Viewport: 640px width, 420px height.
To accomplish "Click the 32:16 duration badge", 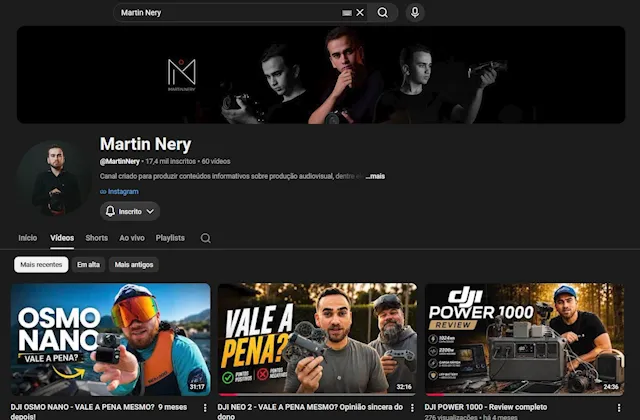I will pos(404,387).
